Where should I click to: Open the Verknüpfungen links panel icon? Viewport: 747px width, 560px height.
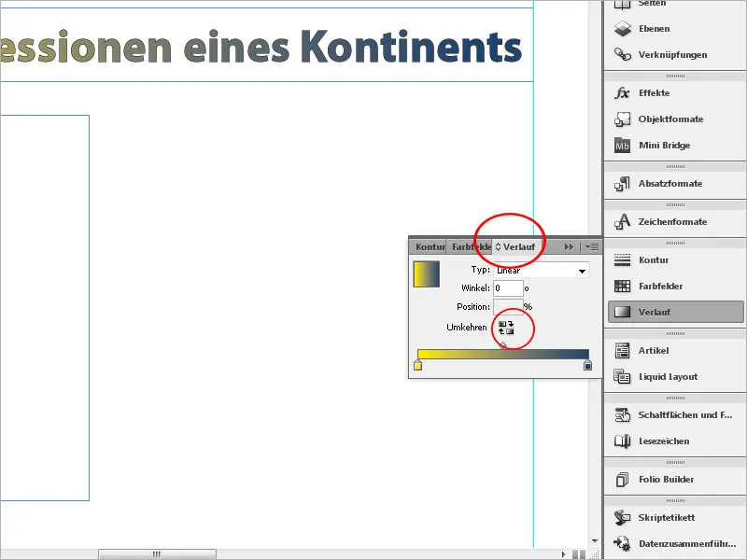622,55
